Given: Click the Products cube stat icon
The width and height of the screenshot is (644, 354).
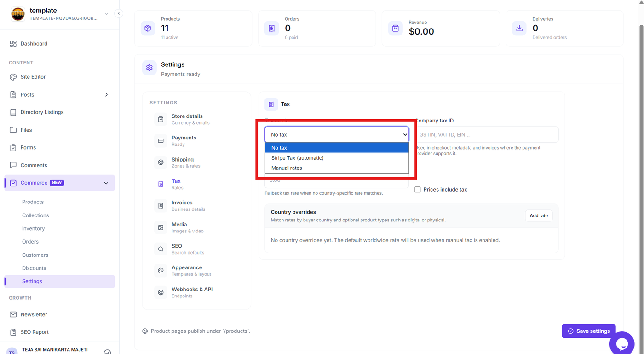Looking at the screenshot, I should (x=148, y=28).
